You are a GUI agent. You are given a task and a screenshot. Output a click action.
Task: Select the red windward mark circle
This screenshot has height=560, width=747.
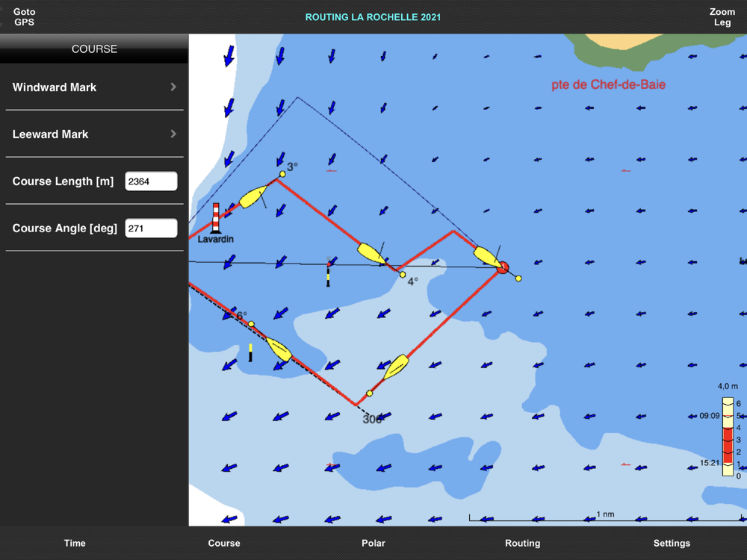coord(503,267)
